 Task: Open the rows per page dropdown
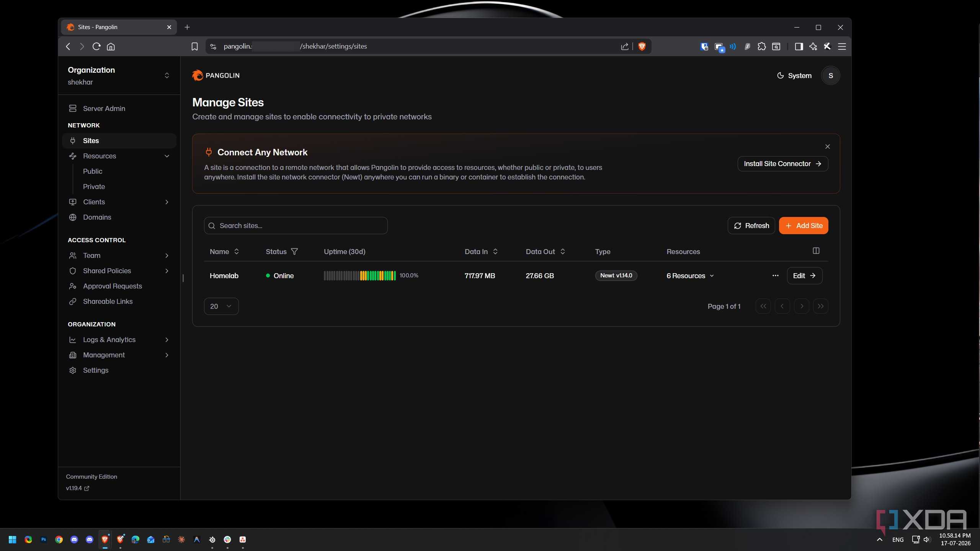coord(221,306)
